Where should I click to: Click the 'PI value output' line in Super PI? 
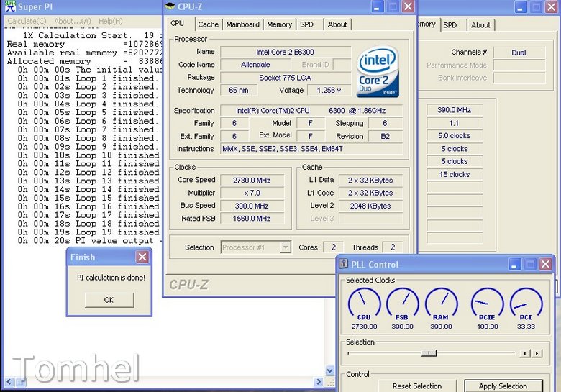(89, 241)
